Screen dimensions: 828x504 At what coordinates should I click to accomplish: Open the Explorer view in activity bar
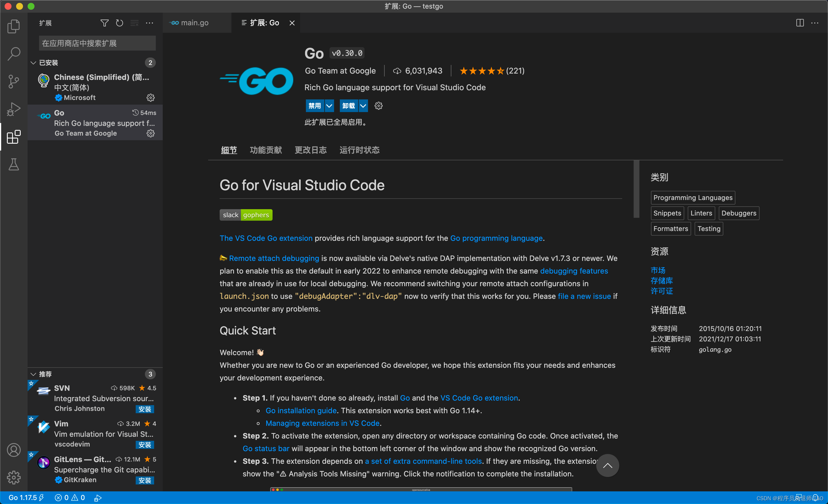coord(14,26)
